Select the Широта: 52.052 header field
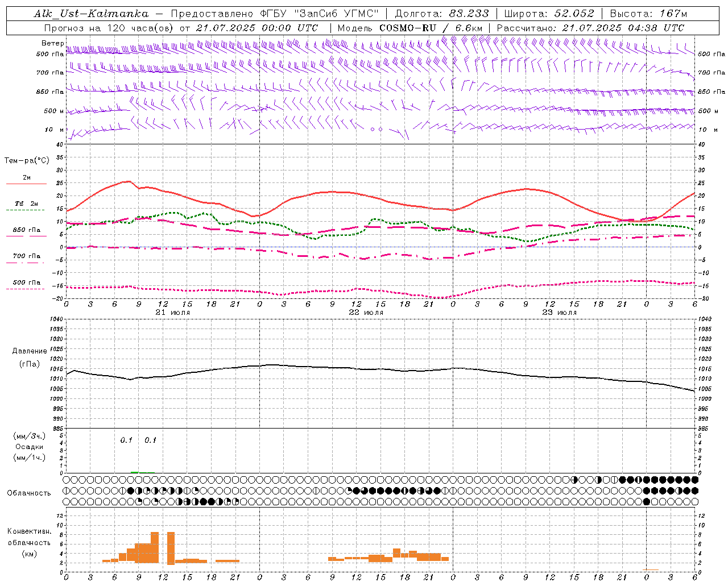Image resolution: width=728 pixels, height=582 pixels. click(549, 14)
